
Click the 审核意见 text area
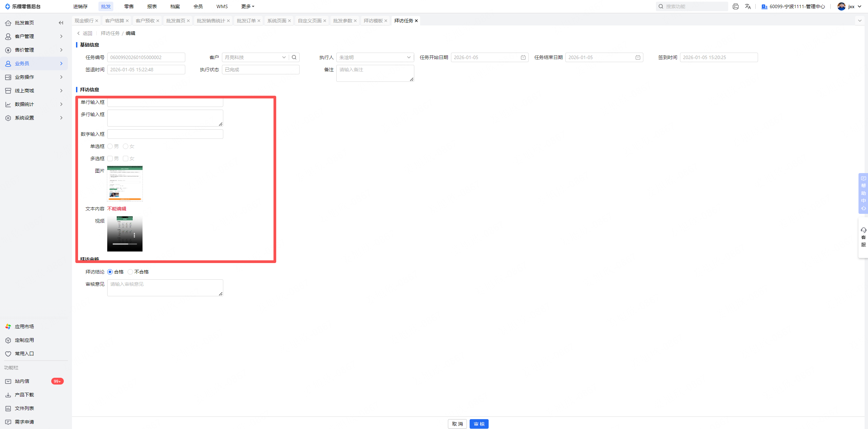coord(165,287)
